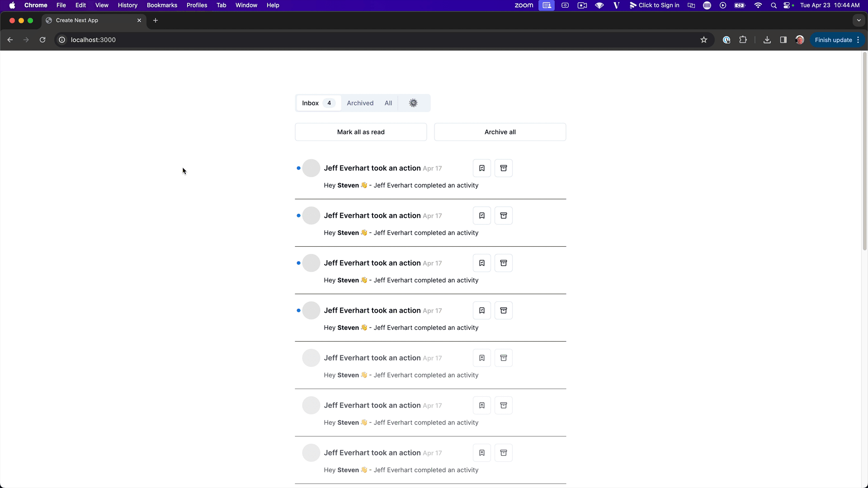
Task: Mark the first notification as read via bookmark icon
Action: click(x=481, y=168)
